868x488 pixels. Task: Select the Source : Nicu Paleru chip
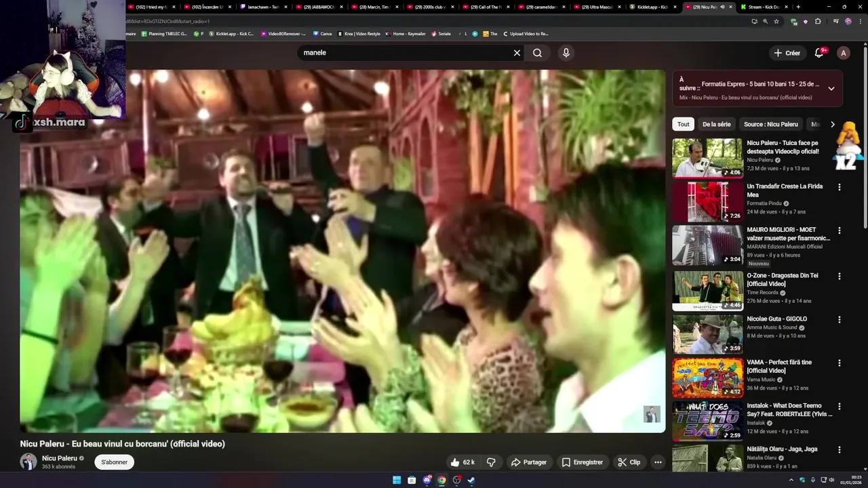(x=771, y=124)
